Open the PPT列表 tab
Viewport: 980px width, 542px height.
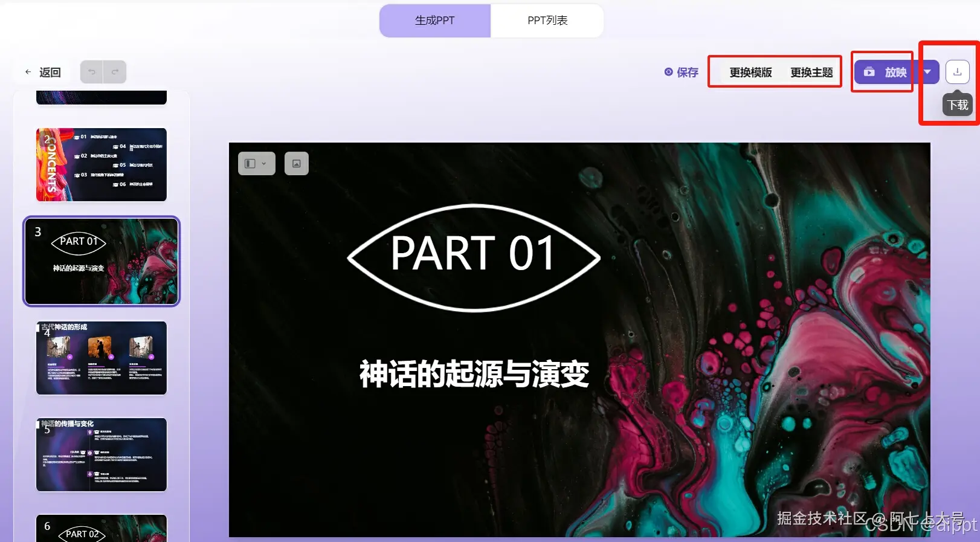click(x=547, y=21)
